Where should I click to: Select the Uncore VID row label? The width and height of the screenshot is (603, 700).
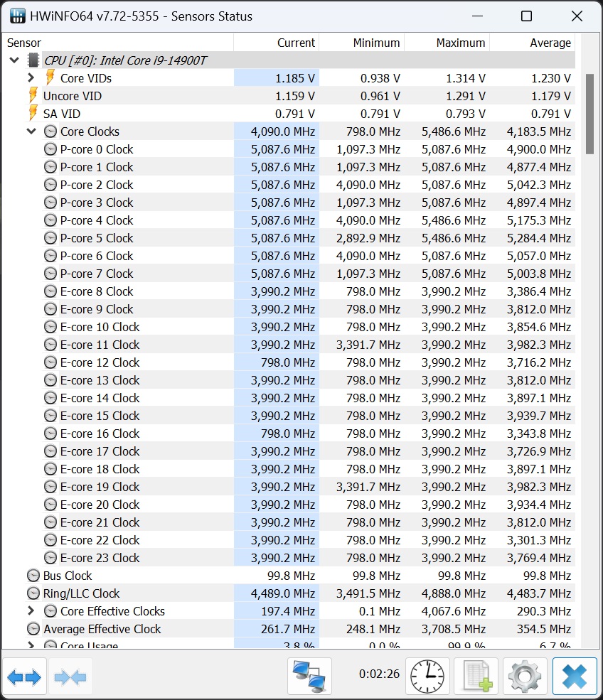pyautogui.click(x=73, y=96)
